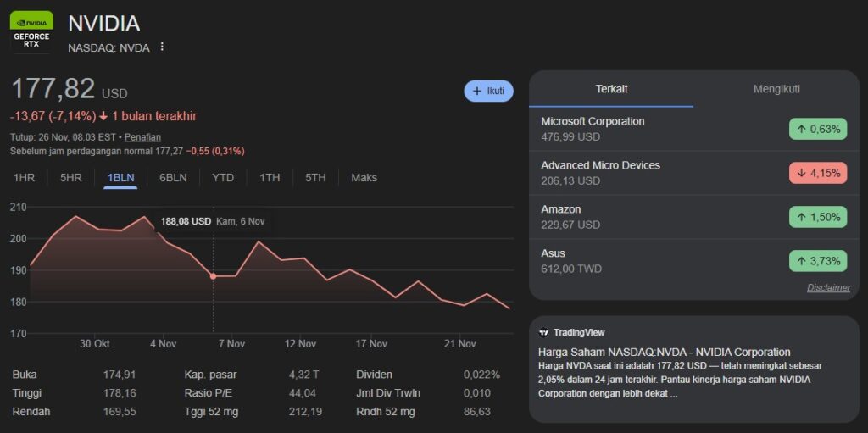Click Asus's green 3,73% change badge

click(817, 261)
